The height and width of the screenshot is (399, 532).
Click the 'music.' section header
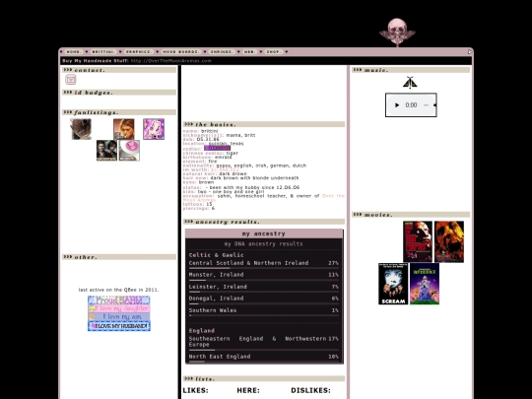click(411, 70)
